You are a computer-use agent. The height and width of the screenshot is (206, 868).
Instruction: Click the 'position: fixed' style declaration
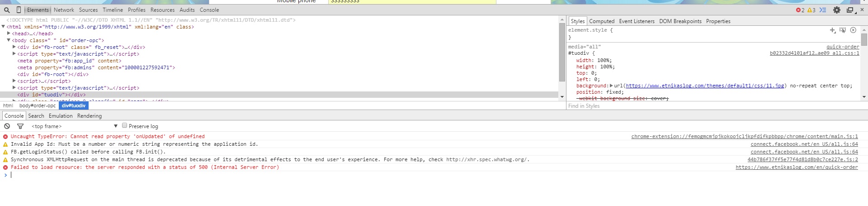tap(600, 92)
